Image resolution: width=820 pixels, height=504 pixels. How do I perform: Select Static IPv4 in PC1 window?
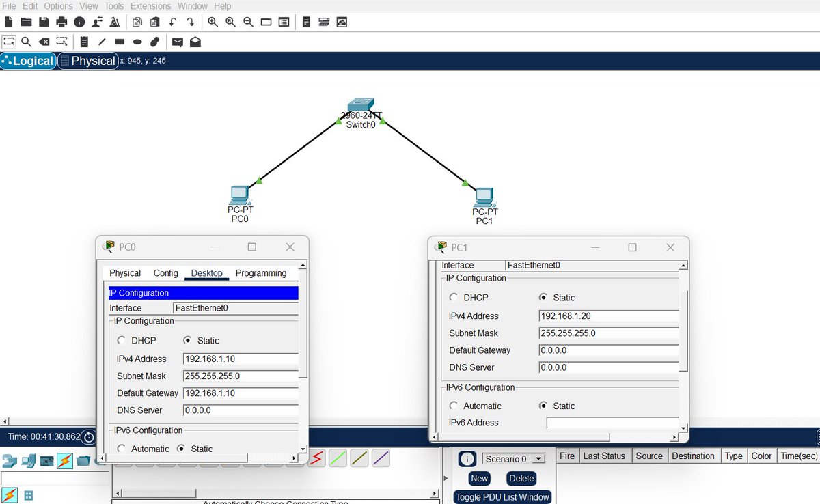[544, 298]
